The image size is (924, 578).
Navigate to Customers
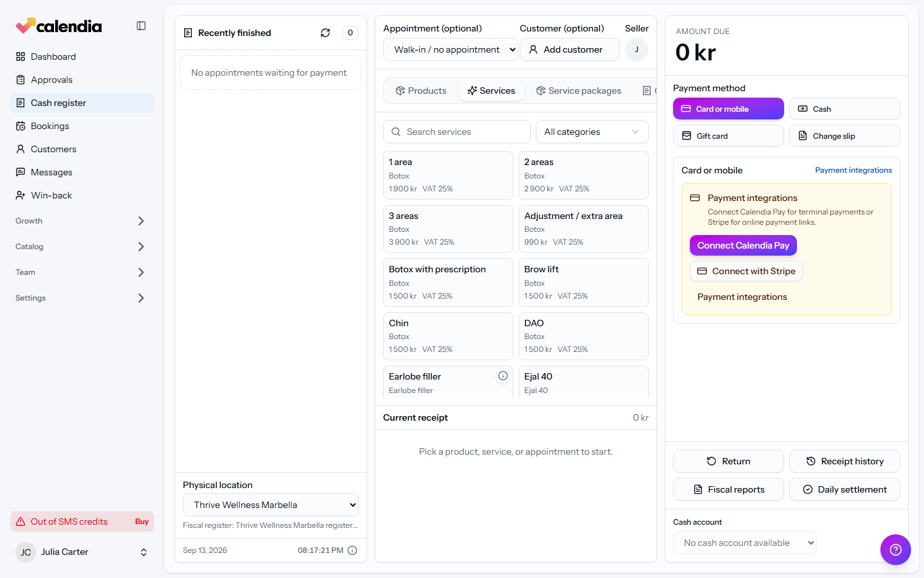pos(82,149)
